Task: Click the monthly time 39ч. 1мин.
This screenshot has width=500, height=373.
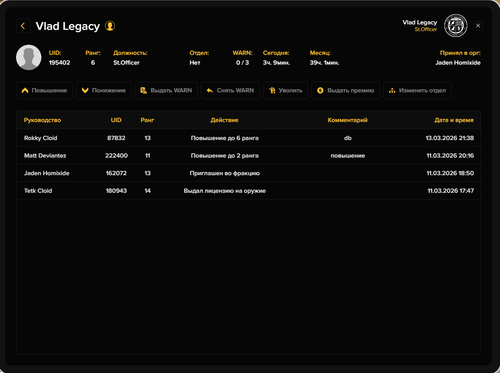Action: [324, 63]
